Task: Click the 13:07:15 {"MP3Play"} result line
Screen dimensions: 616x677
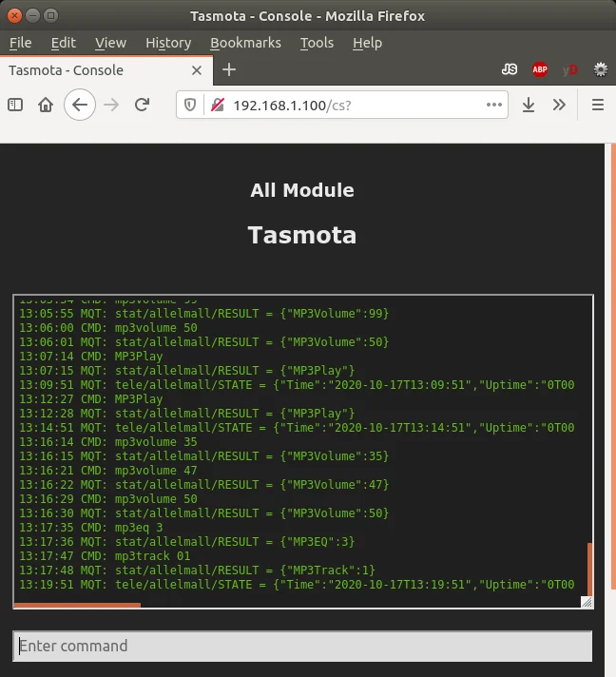Action: [187, 371]
